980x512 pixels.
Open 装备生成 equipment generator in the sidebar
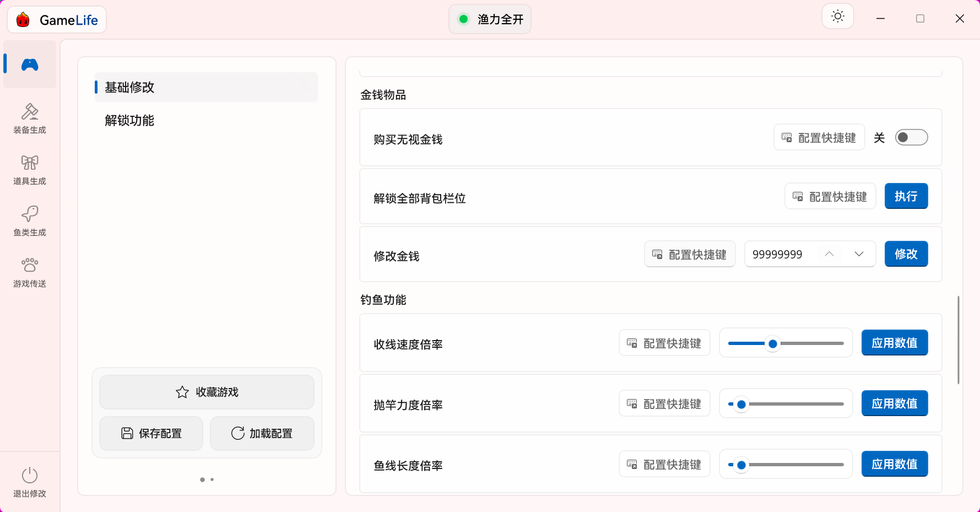(x=30, y=118)
